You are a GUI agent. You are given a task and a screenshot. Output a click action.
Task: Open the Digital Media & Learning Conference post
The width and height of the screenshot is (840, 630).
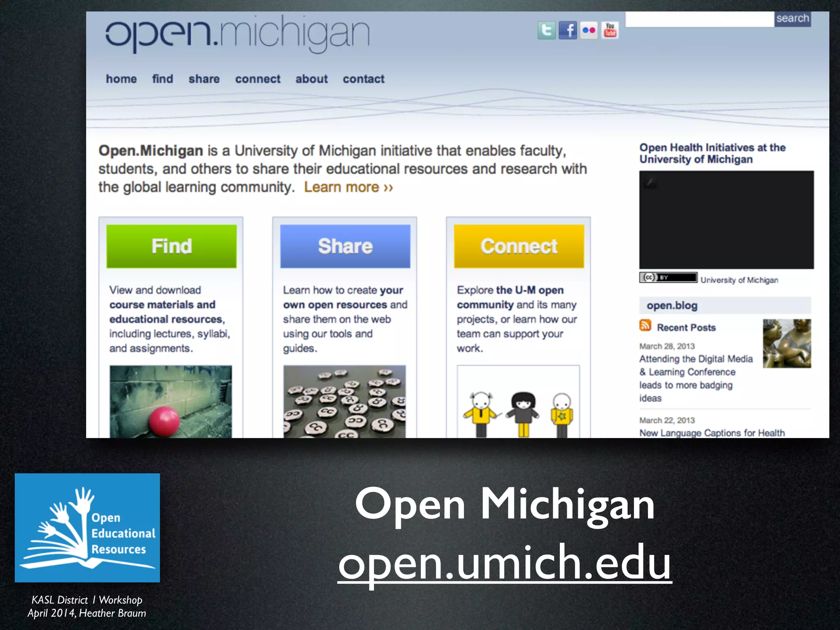click(x=696, y=379)
